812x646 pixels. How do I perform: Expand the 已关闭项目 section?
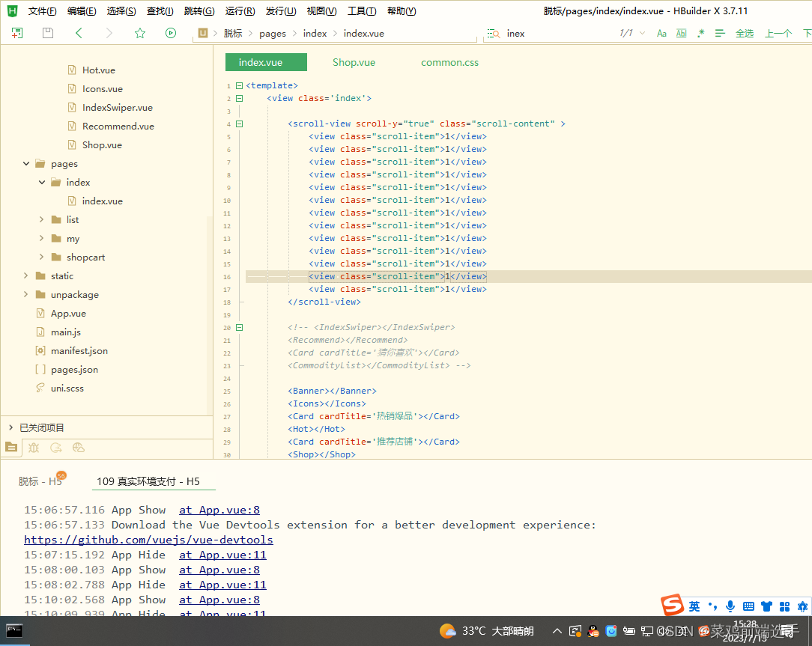click(10, 427)
